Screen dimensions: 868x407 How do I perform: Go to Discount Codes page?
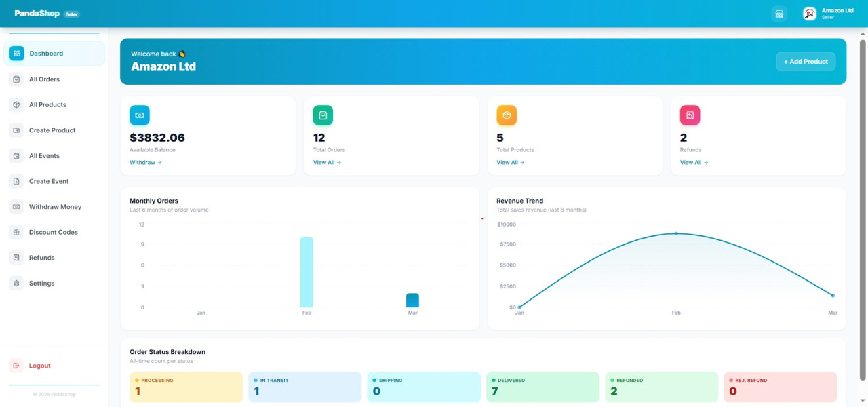pyautogui.click(x=54, y=232)
